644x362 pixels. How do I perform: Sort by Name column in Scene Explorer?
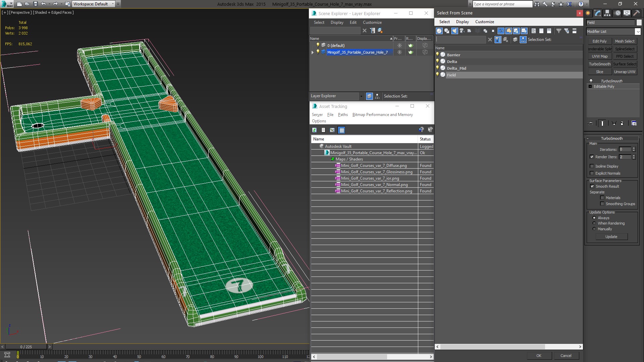(x=351, y=39)
